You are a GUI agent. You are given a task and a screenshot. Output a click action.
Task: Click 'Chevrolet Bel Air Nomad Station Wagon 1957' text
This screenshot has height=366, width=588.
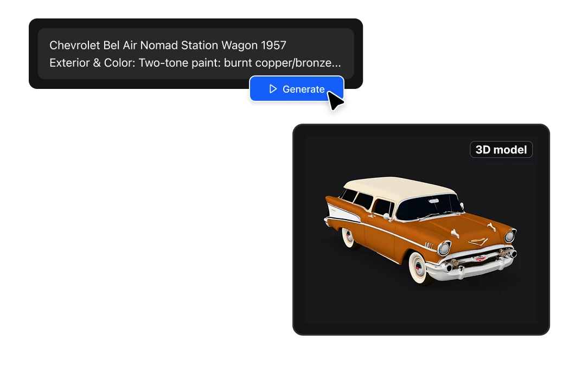[x=168, y=45]
